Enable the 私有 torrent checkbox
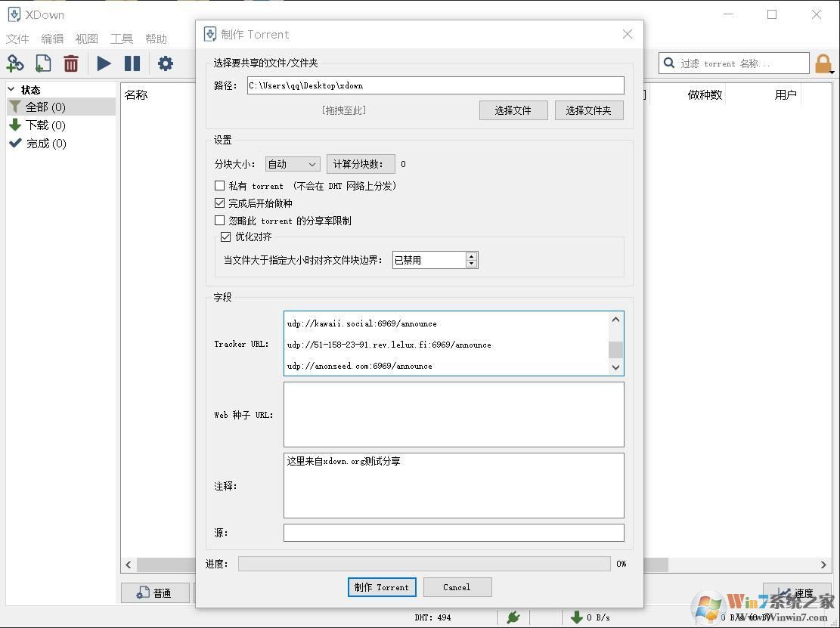The width and height of the screenshot is (840, 628). (220, 186)
